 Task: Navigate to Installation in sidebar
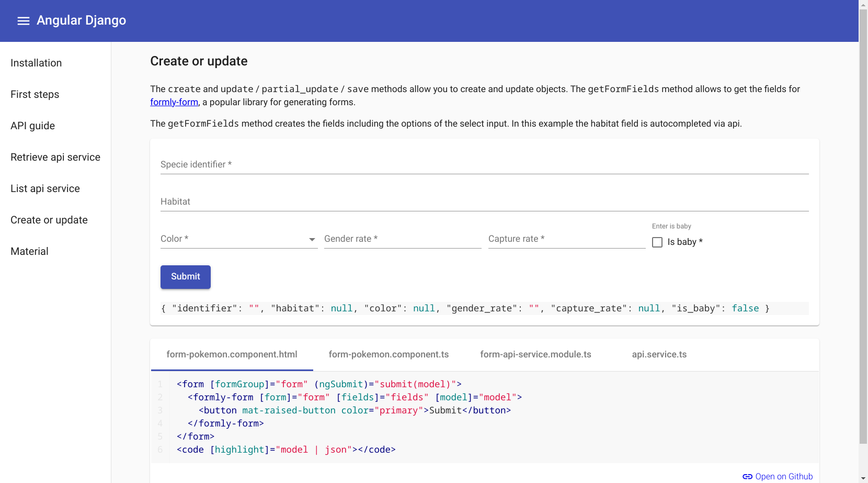[x=36, y=63]
